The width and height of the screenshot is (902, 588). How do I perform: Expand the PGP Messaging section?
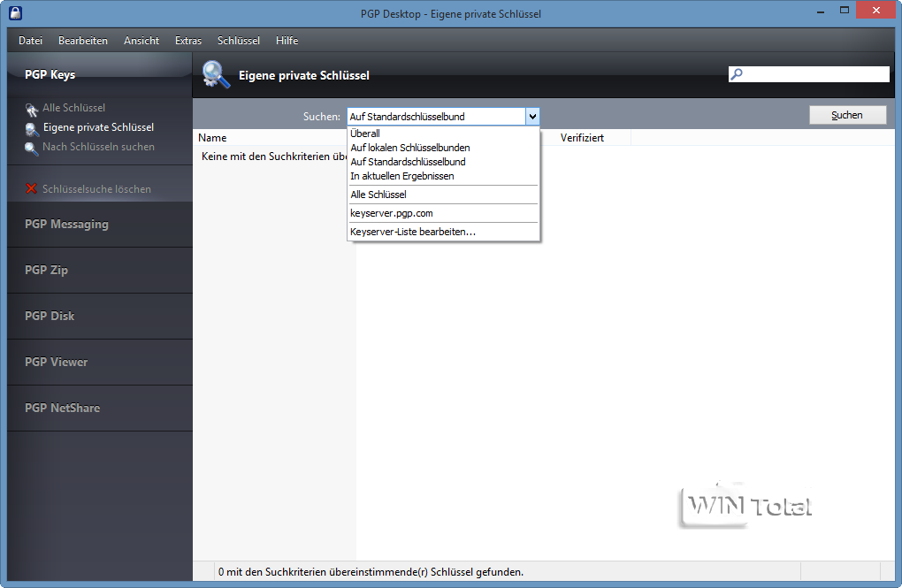100,225
